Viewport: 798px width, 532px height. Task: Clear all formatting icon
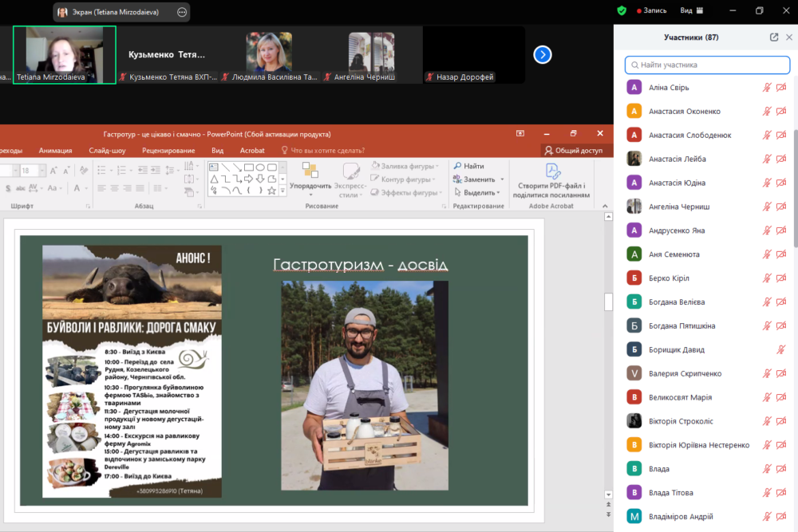click(84, 170)
